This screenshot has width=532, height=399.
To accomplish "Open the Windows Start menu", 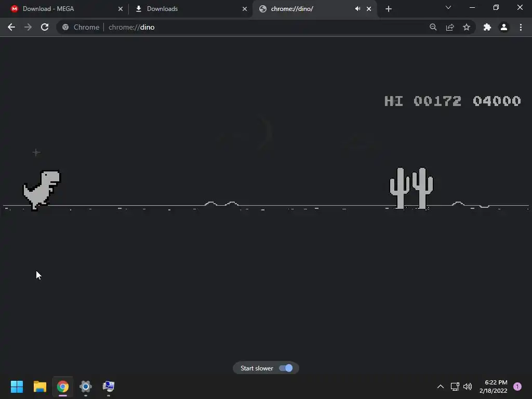I will pos(17,387).
